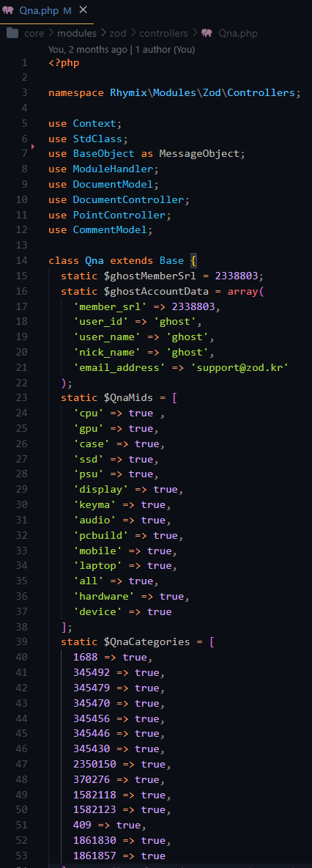Close the Qna.php editor tab
This screenshot has width=312, height=868.
pyautogui.click(x=83, y=10)
